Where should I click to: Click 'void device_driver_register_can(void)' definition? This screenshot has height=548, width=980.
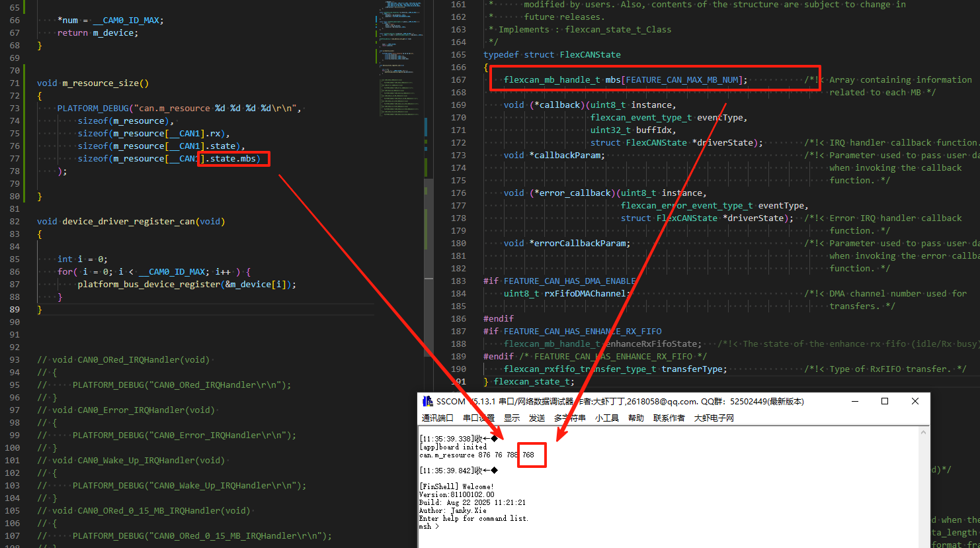point(131,221)
